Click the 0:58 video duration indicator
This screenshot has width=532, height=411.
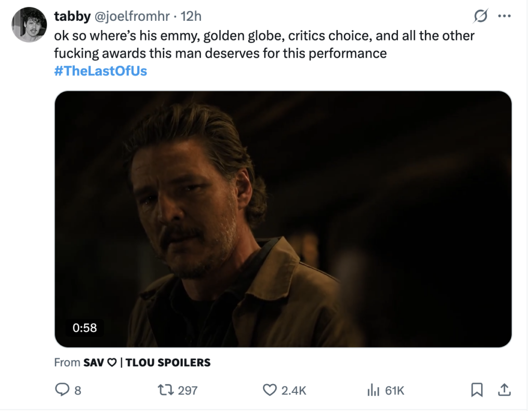coord(85,327)
